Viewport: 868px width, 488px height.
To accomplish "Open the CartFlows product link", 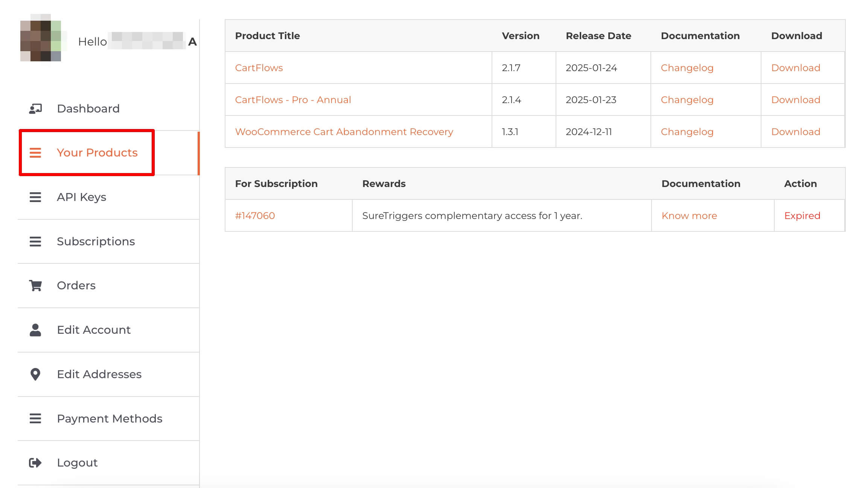I will point(259,68).
